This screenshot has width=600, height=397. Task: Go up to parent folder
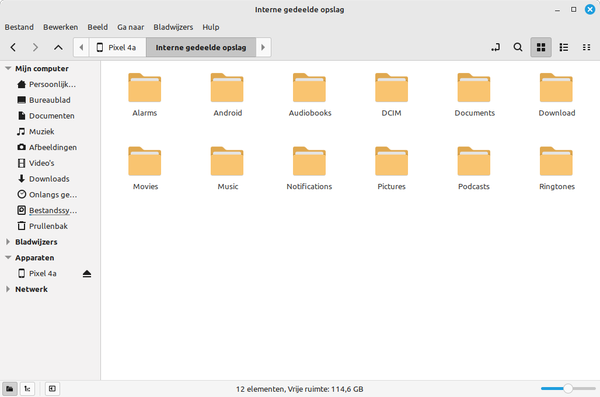(58, 47)
